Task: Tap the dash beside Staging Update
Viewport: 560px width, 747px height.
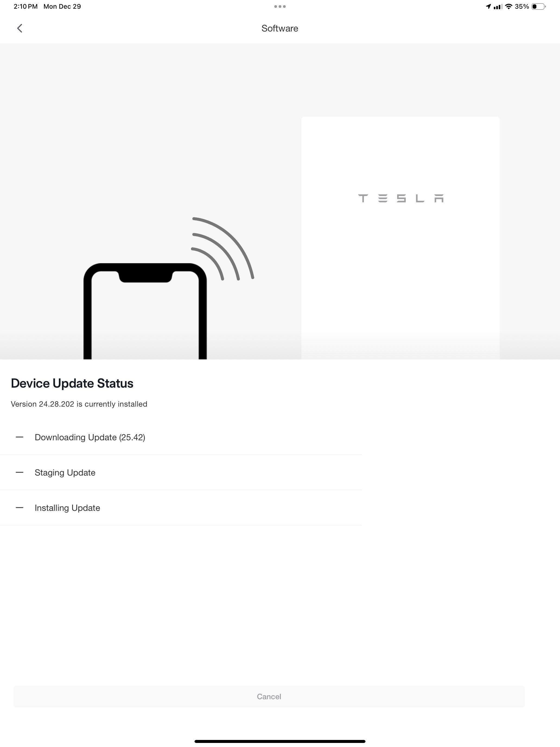Action: tap(20, 473)
